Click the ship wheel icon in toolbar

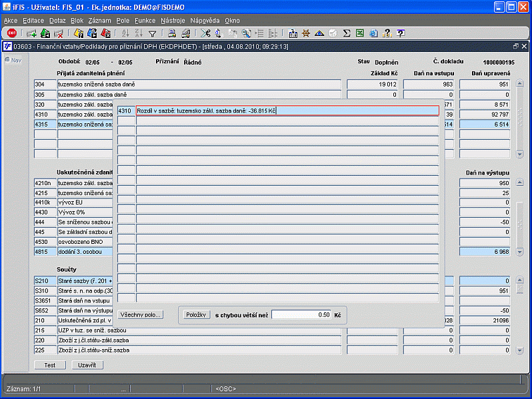click(306, 33)
